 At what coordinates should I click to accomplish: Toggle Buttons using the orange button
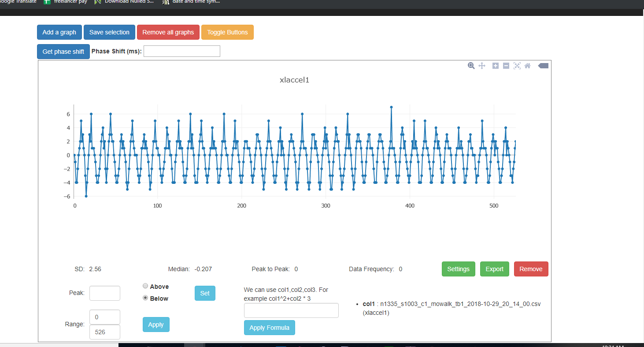tap(227, 32)
